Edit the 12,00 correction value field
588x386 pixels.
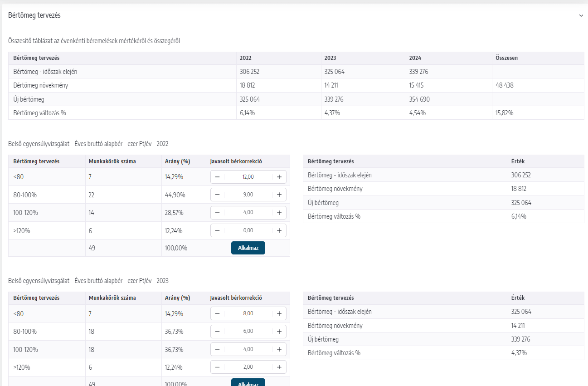pyautogui.click(x=248, y=177)
